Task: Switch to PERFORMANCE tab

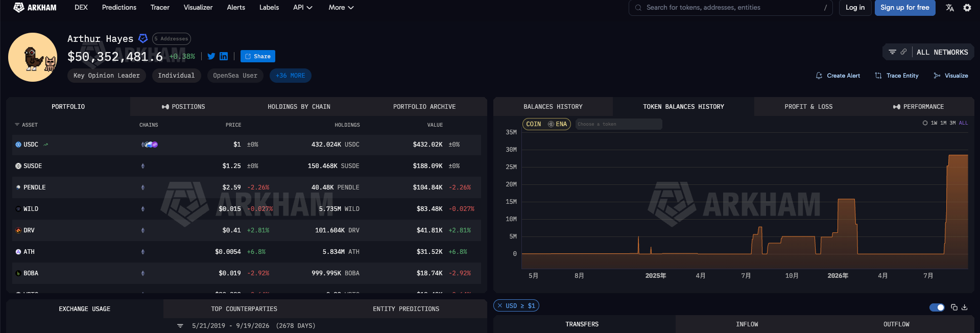Action: 919,107
